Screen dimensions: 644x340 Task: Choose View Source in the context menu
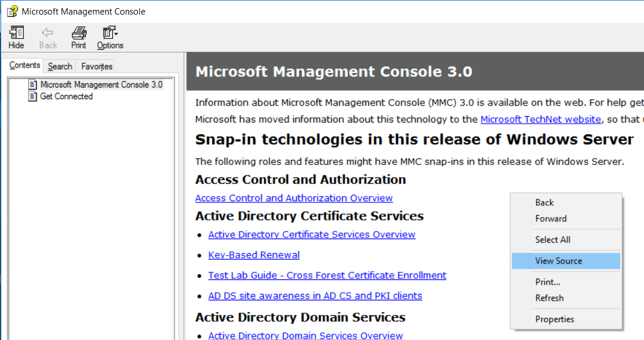pyautogui.click(x=566, y=261)
